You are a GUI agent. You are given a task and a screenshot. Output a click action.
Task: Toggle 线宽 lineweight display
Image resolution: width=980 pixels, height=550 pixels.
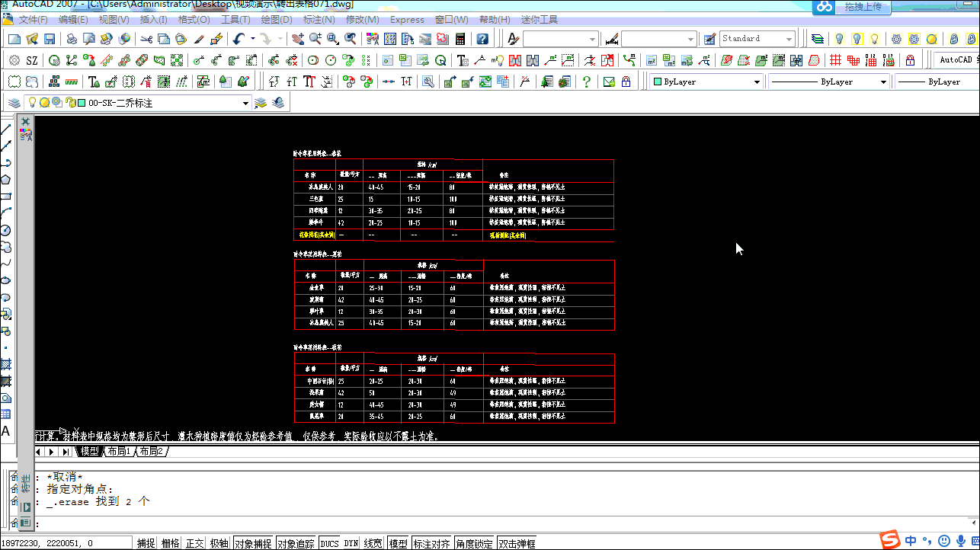pyautogui.click(x=373, y=543)
